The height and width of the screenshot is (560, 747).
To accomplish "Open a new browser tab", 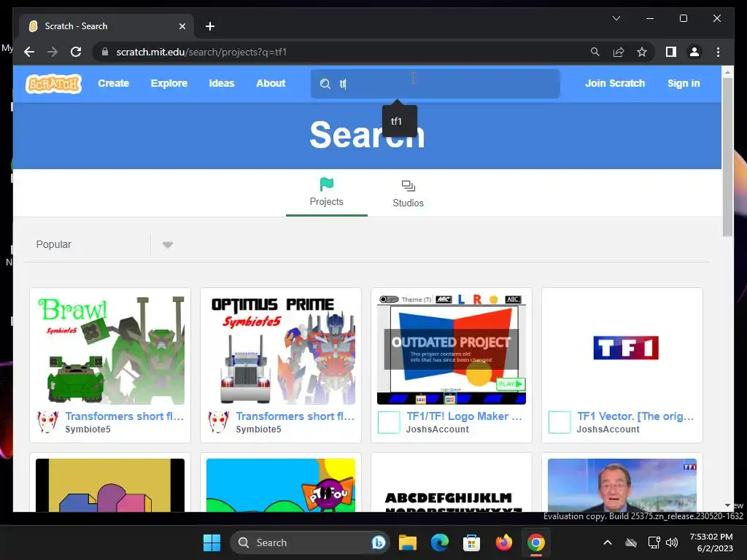I will pyautogui.click(x=209, y=26).
